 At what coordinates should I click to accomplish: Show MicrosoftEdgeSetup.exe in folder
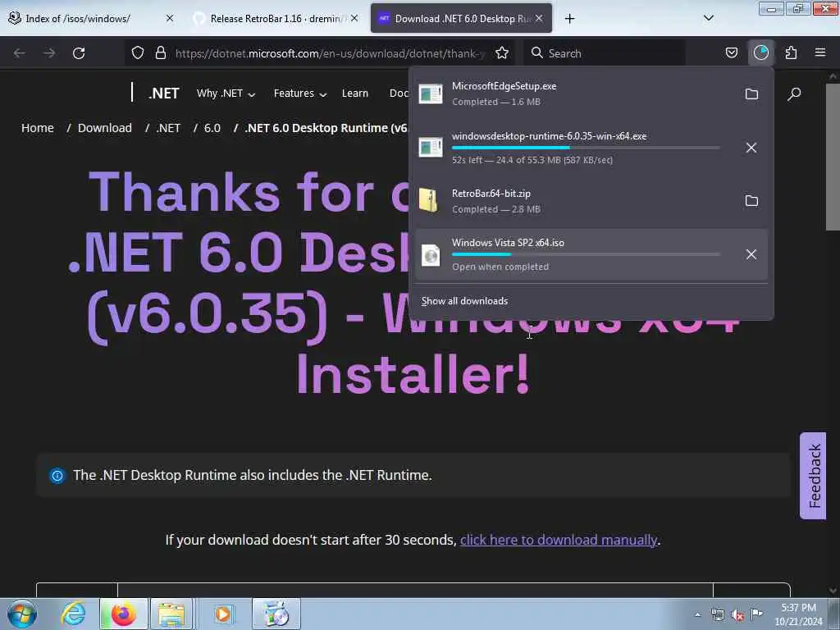point(751,94)
